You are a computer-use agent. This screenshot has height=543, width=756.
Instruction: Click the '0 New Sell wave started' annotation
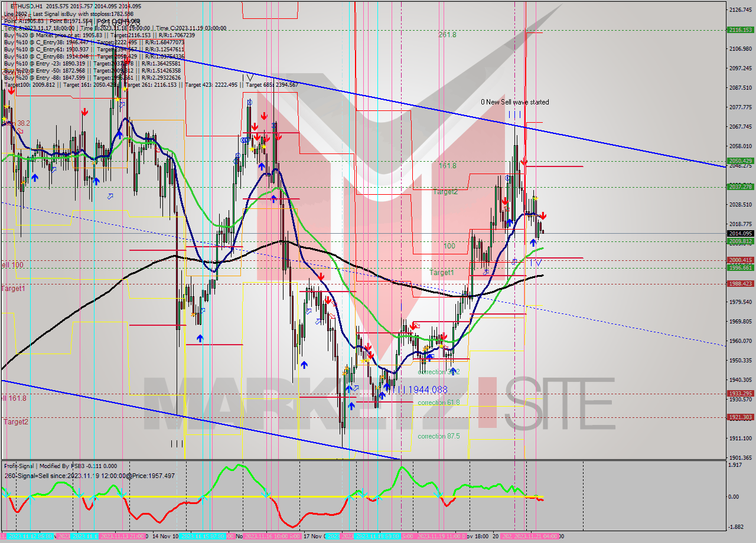tap(515, 102)
